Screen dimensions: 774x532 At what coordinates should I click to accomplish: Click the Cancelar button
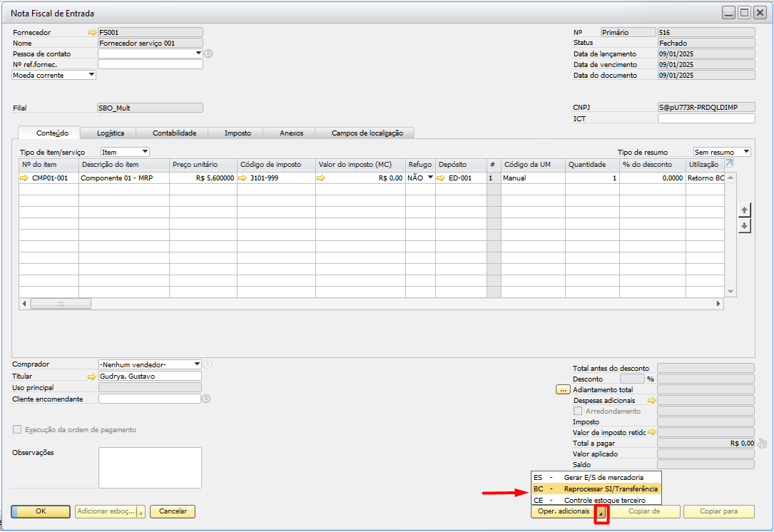173,511
